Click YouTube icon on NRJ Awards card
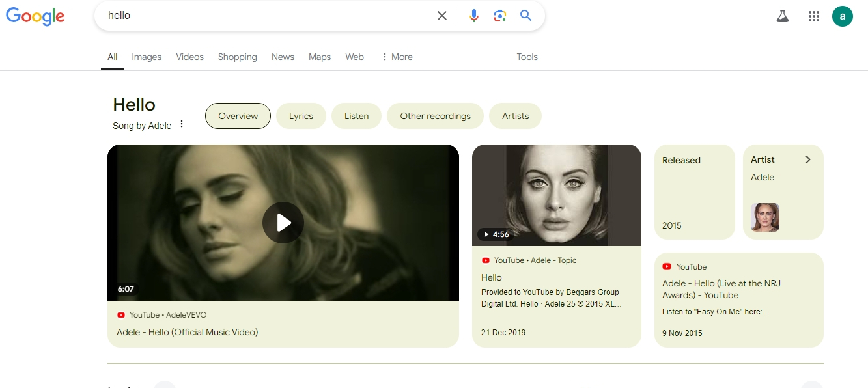The image size is (868, 388). click(667, 267)
